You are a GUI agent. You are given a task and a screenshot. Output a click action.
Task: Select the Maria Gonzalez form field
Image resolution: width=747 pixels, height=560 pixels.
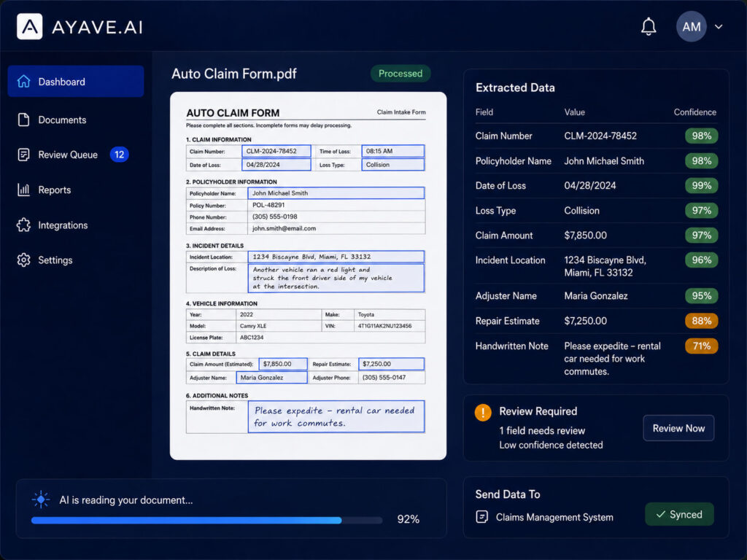click(x=271, y=377)
